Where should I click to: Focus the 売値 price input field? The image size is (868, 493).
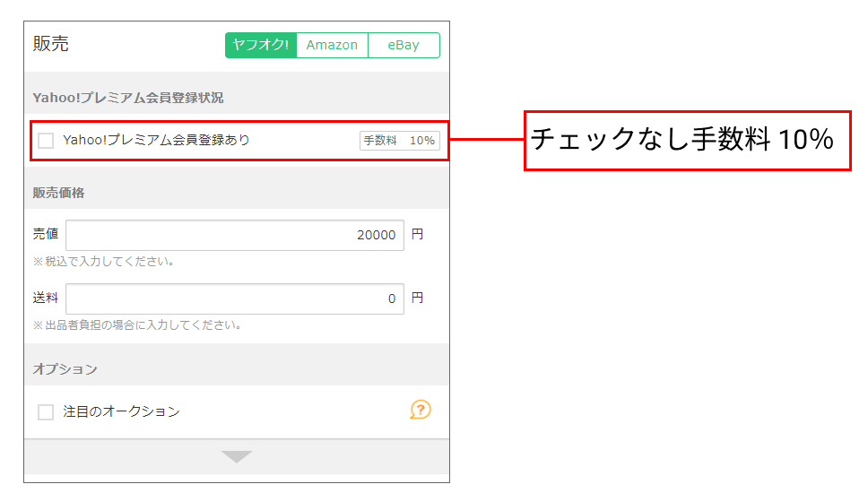click(x=235, y=235)
